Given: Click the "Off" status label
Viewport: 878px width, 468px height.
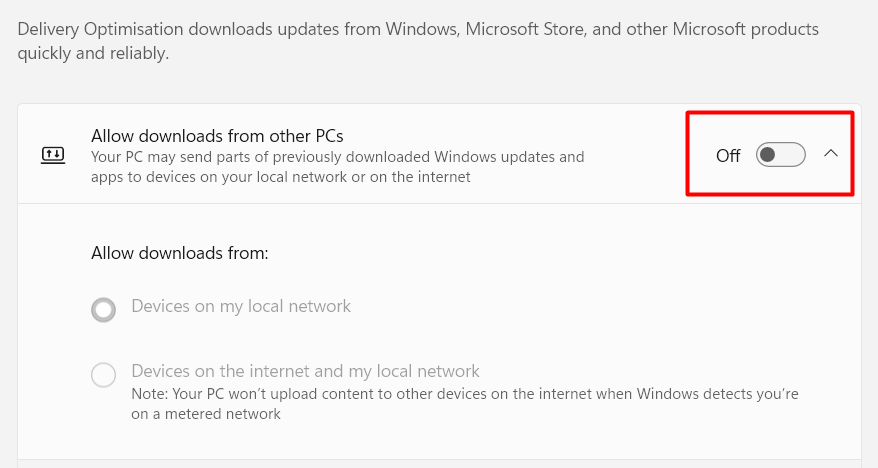Looking at the screenshot, I should point(728,156).
